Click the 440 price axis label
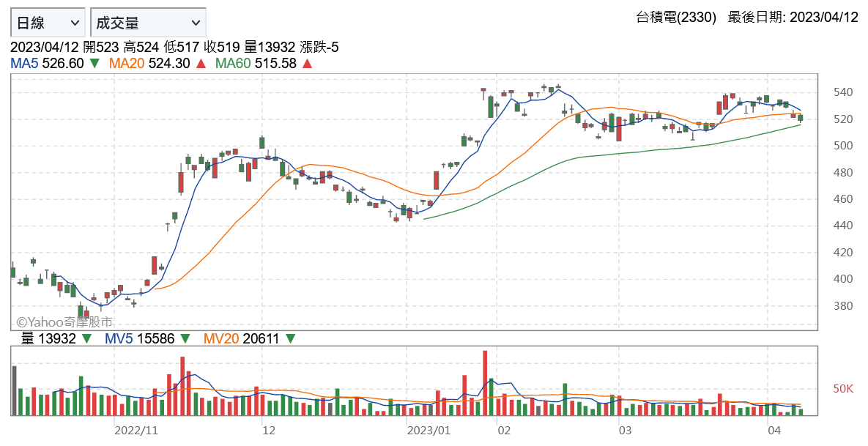This screenshot has width=868, height=446. [x=842, y=226]
